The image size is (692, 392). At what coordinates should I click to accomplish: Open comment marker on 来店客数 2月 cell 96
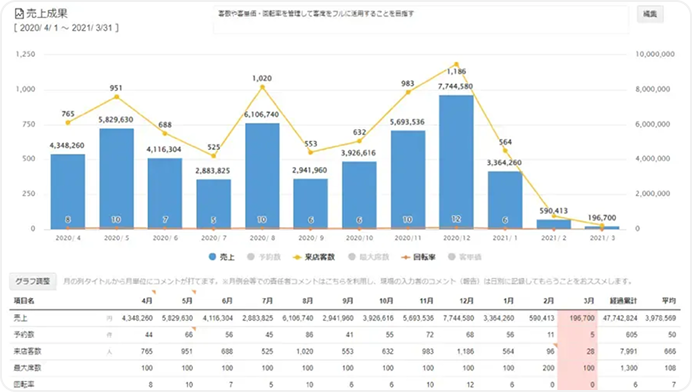click(x=556, y=346)
